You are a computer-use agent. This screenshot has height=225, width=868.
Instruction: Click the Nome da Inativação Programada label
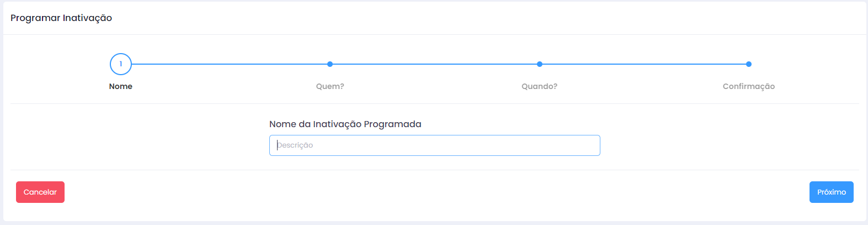click(345, 124)
